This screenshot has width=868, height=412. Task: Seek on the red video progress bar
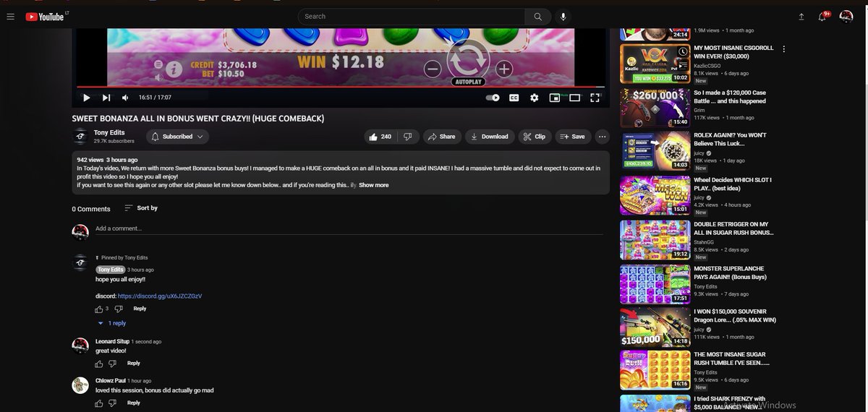341,87
